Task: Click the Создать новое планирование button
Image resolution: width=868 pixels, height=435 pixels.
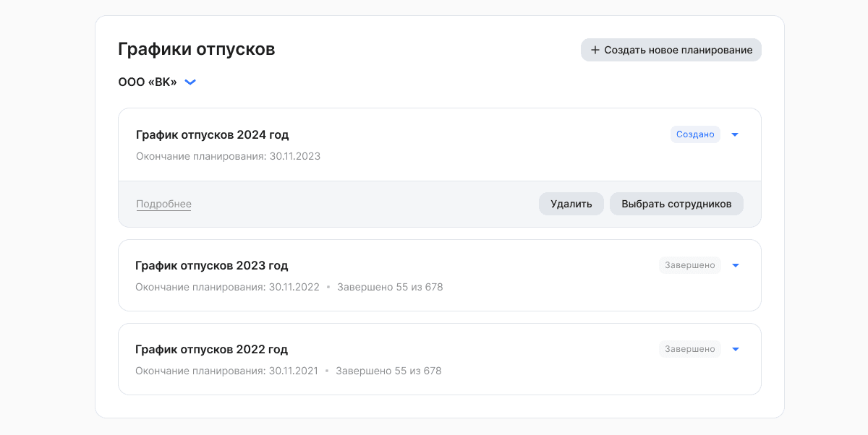Action: pos(671,50)
